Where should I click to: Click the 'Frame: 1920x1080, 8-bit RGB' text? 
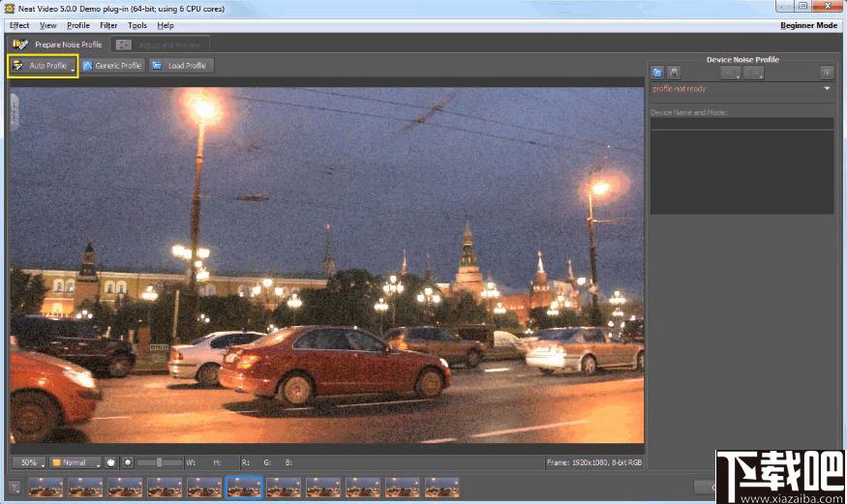pyautogui.click(x=594, y=462)
